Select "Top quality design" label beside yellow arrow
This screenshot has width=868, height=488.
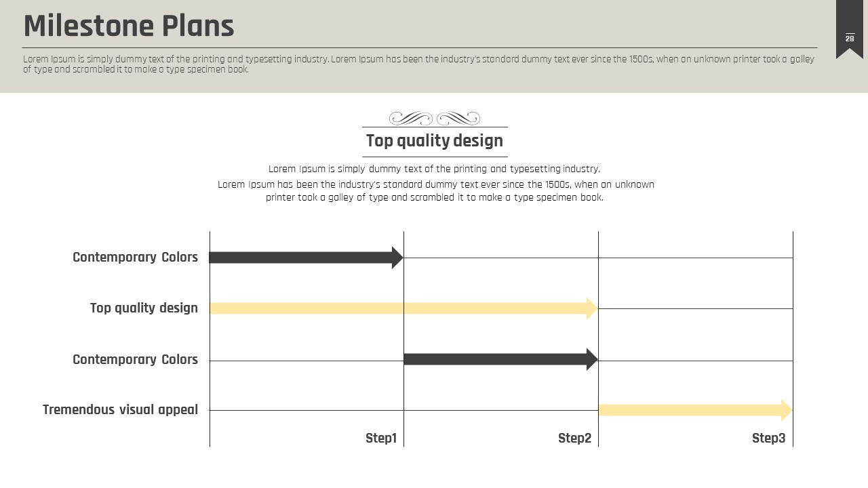pyautogui.click(x=144, y=308)
